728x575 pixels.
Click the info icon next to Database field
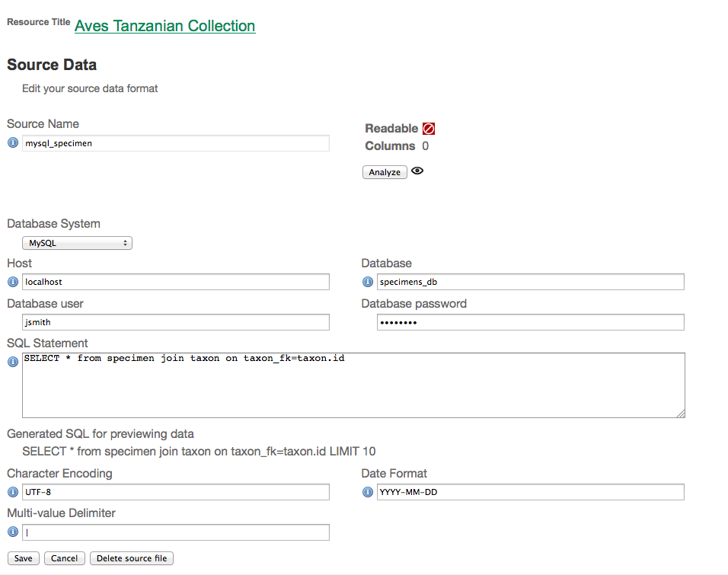(368, 282)
